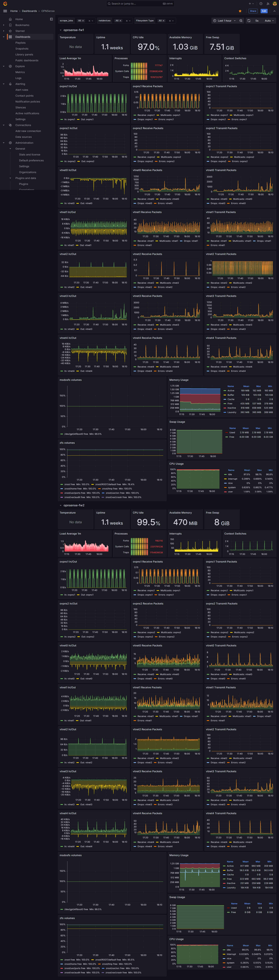Open Notification policies in the sidebar

click(x=28, y=102)
